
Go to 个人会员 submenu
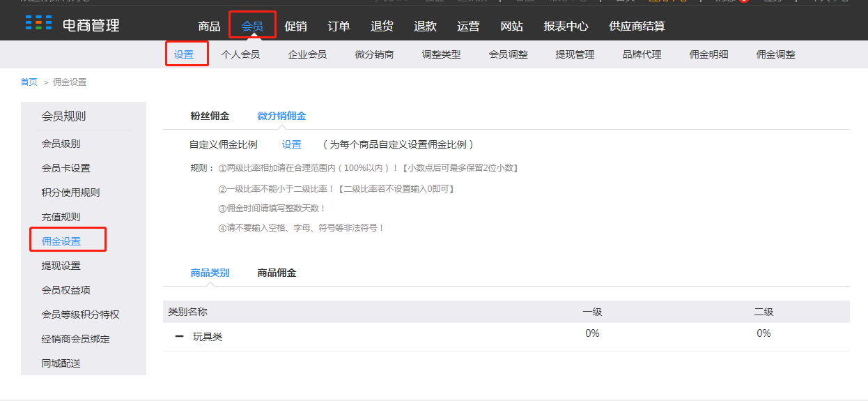coord(240,54)
